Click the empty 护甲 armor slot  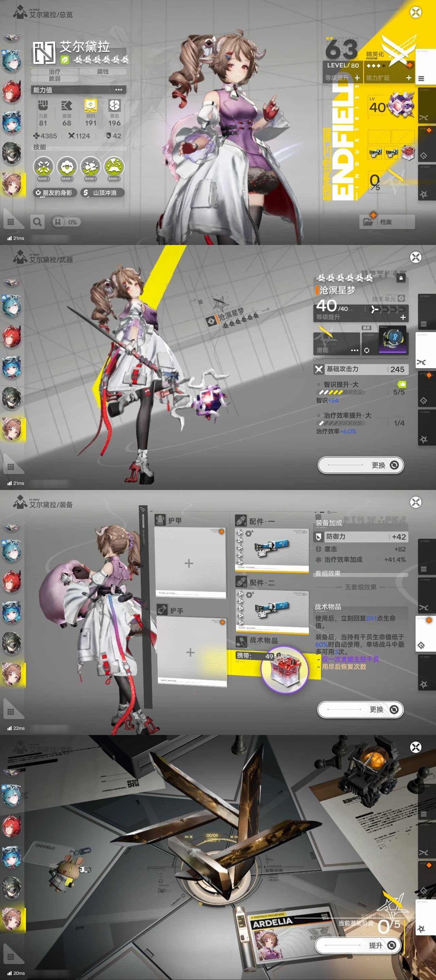click(x=189, y=563)
